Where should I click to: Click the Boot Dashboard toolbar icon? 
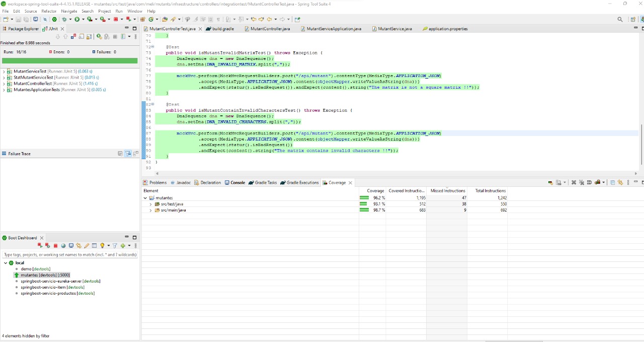pyautogui.click(x=54, y=19)
